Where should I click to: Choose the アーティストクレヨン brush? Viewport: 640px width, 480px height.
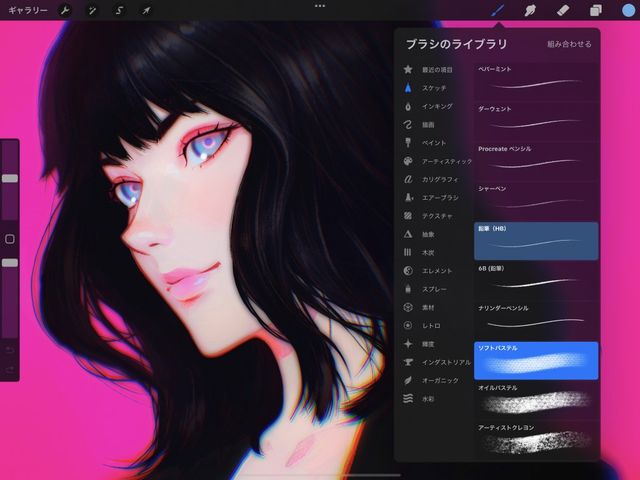coord(536,440)
